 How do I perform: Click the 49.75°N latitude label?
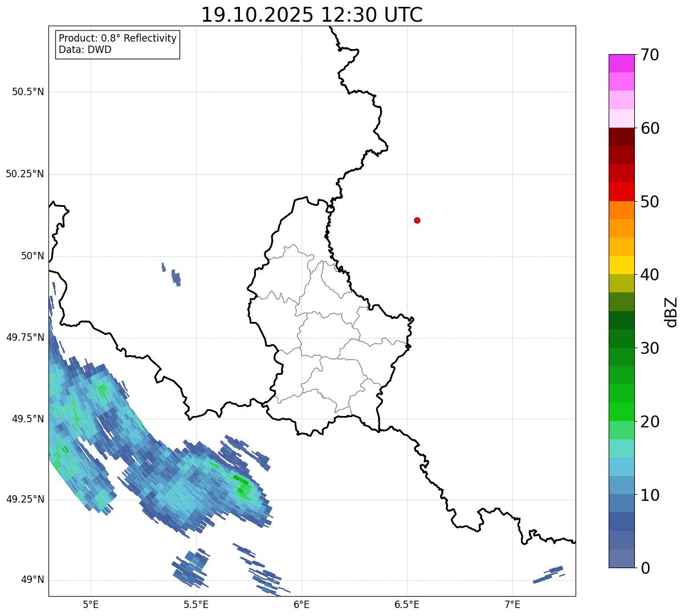pos(25,337)
